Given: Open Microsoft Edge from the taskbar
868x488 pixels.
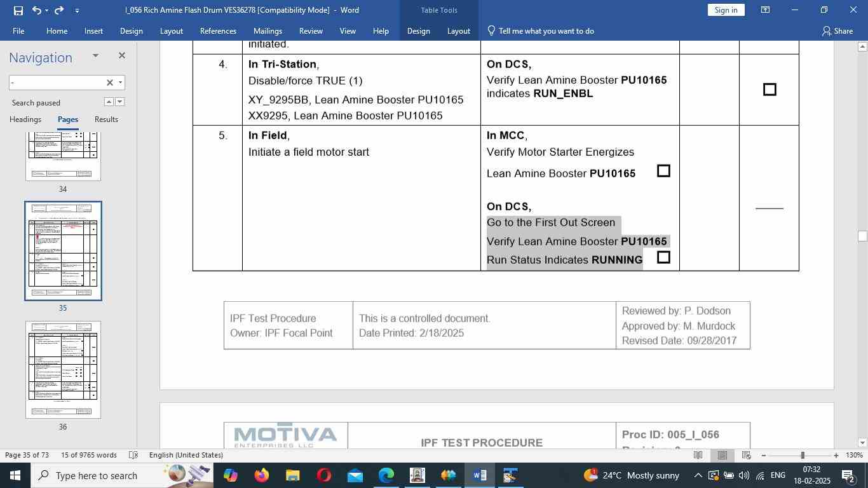Looking at the screenshot, I should pyautogui.click(x=386, y=475).
